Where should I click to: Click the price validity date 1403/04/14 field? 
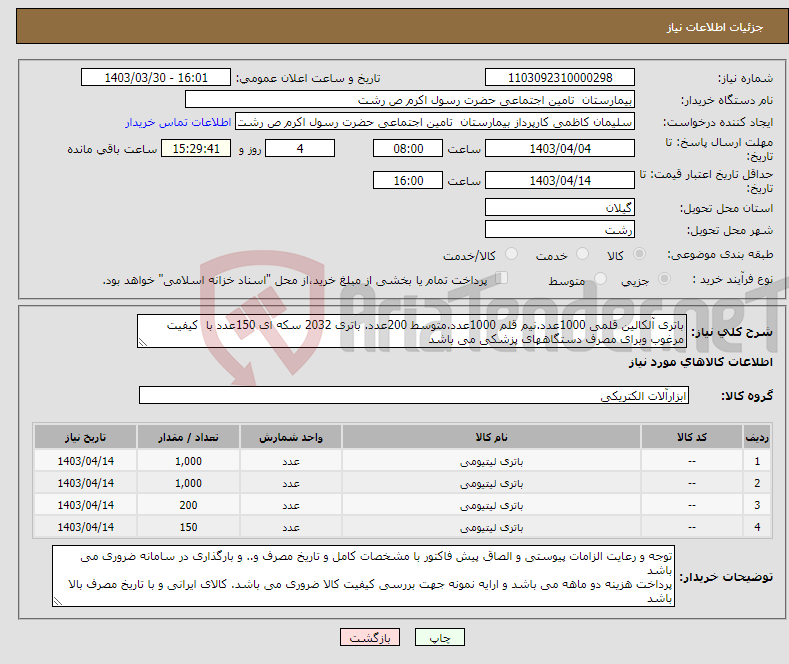click(x=560, y=180)
